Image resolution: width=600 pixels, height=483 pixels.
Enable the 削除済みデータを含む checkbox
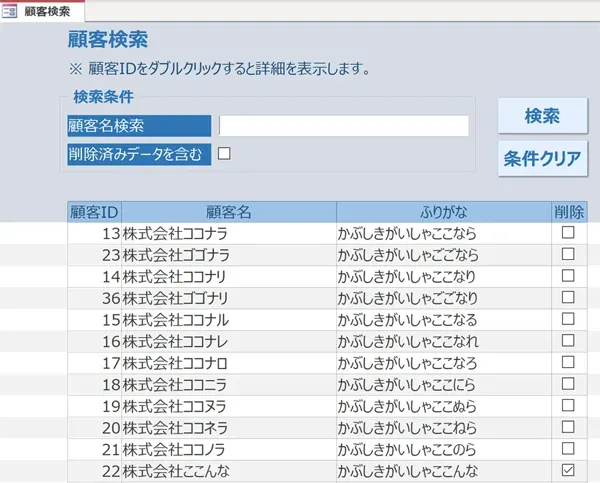tap(224, 153)
